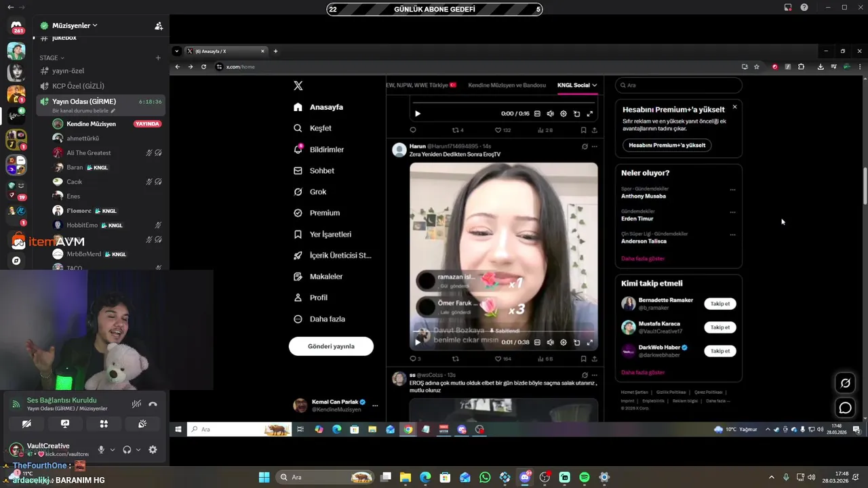This screenshot has width=868, height=488.
Task: Open Discord soundboard
Action: pyautogui.click(x=142, y=424)
